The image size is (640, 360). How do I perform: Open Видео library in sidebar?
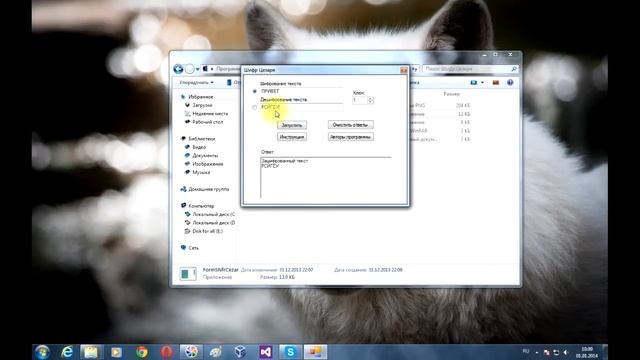coord(199,147)
